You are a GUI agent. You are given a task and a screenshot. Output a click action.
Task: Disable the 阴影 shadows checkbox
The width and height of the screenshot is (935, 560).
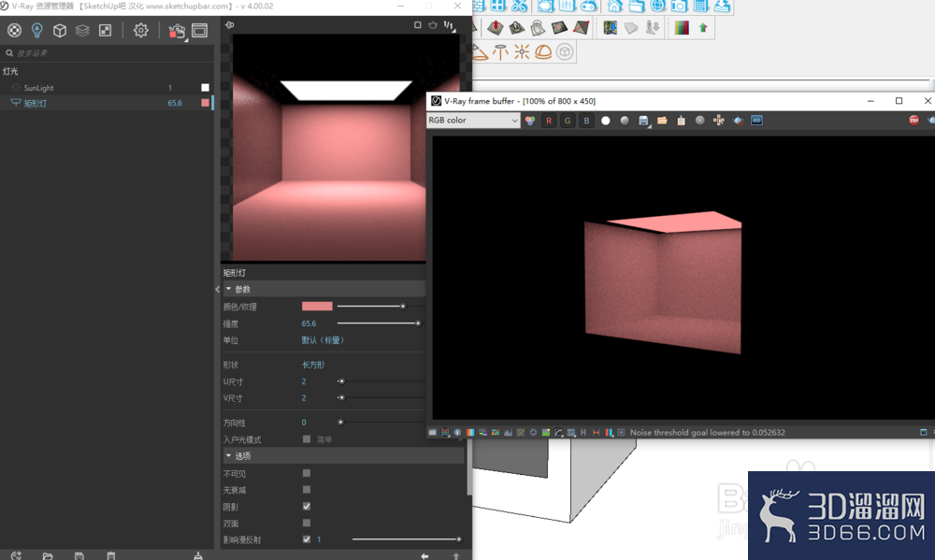[307, 507]
